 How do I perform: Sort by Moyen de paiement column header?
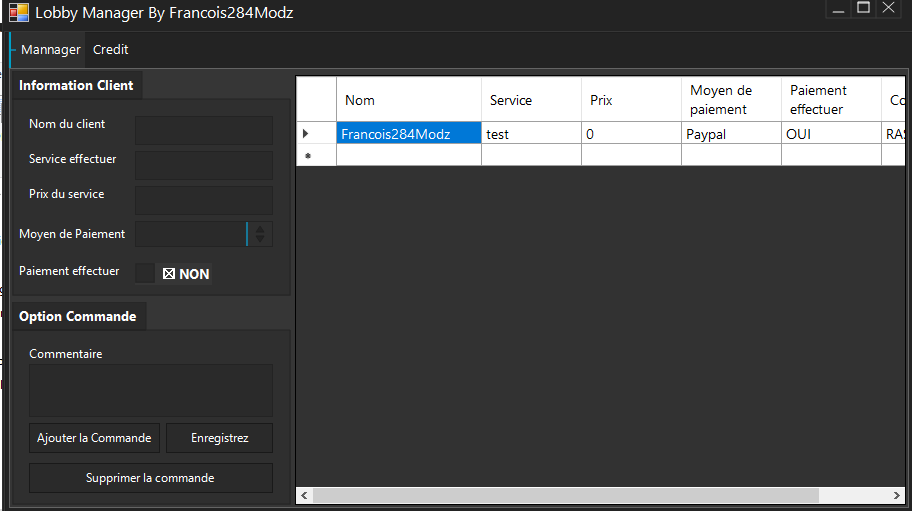(x=731, y=100)
